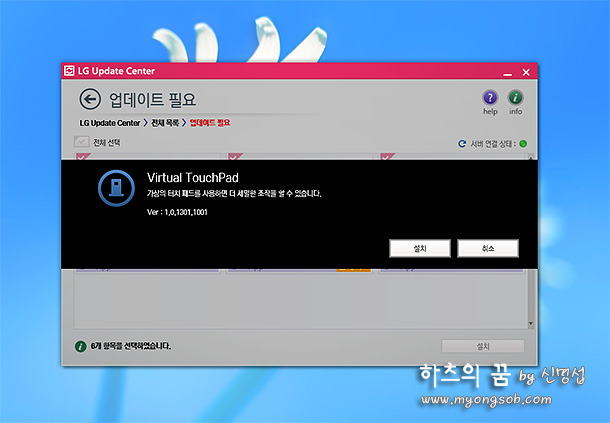Screen dimensions: 610x423
Task: Go back using the back arrow
Action: coord(90,99)
